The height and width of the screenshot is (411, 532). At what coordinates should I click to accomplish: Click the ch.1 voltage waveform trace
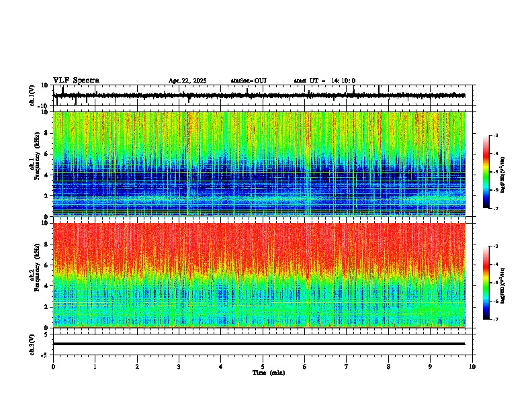259,95
